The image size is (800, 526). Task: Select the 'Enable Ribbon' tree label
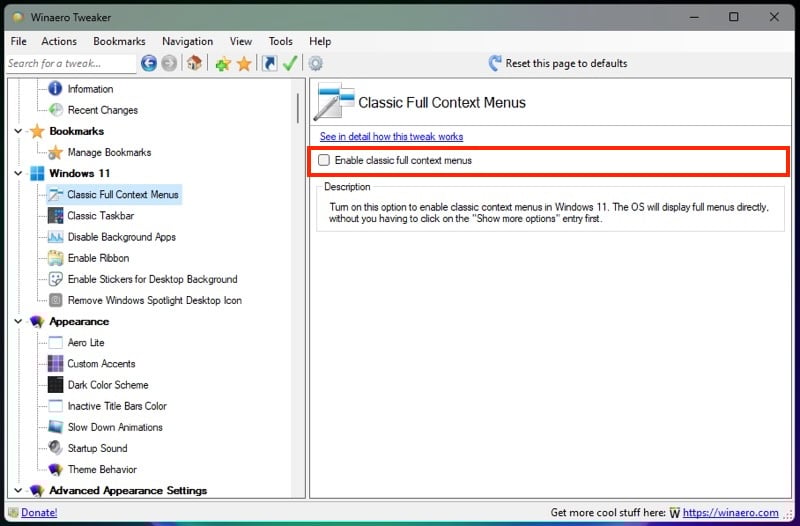point(98,258)
